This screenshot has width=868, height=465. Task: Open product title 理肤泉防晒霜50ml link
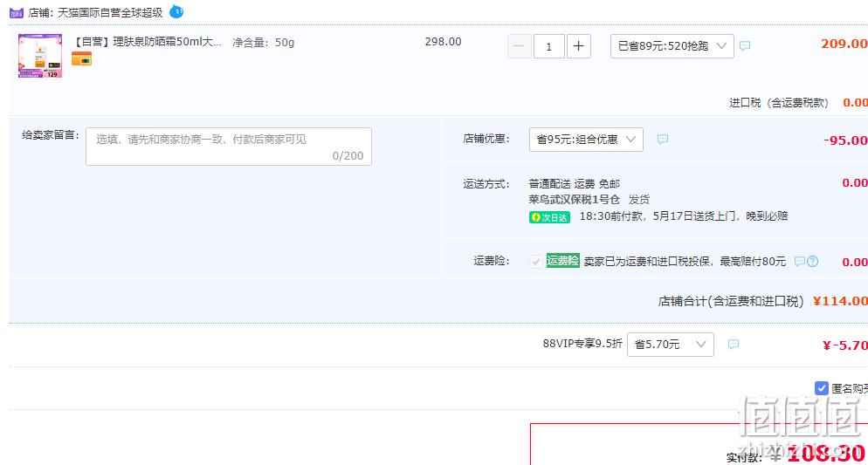point(148,42)
